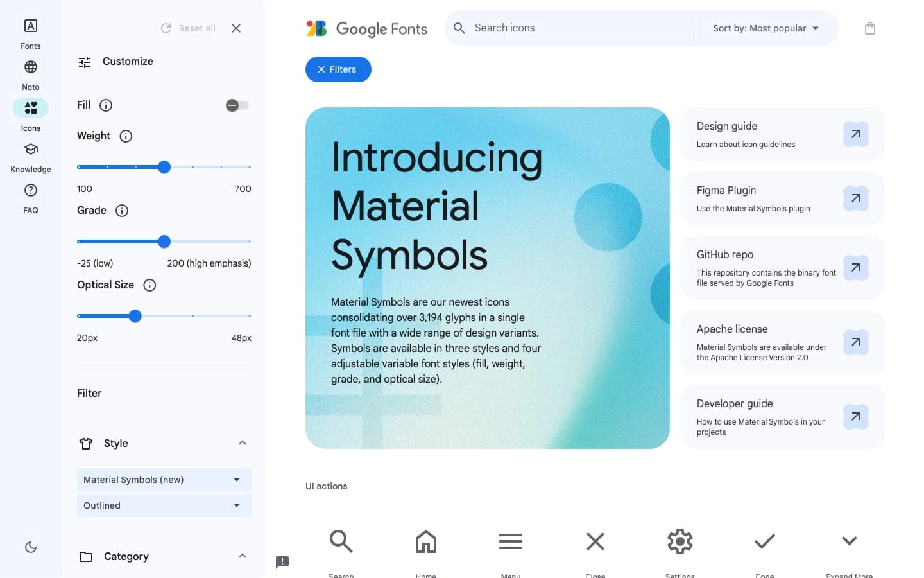This screenshot has height=578, width=924.
Task: Click the Category folder icon
Action: pyautogui.click(x=86, y=557)
